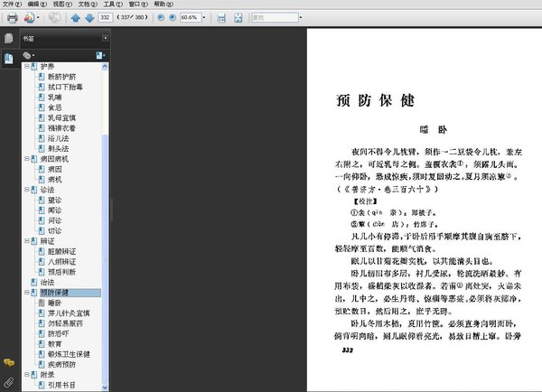The width and height of the screenshot is (542, 392).
Task: Click the grayed-out collaborate toolbar icon
Action: coord(54,18)
